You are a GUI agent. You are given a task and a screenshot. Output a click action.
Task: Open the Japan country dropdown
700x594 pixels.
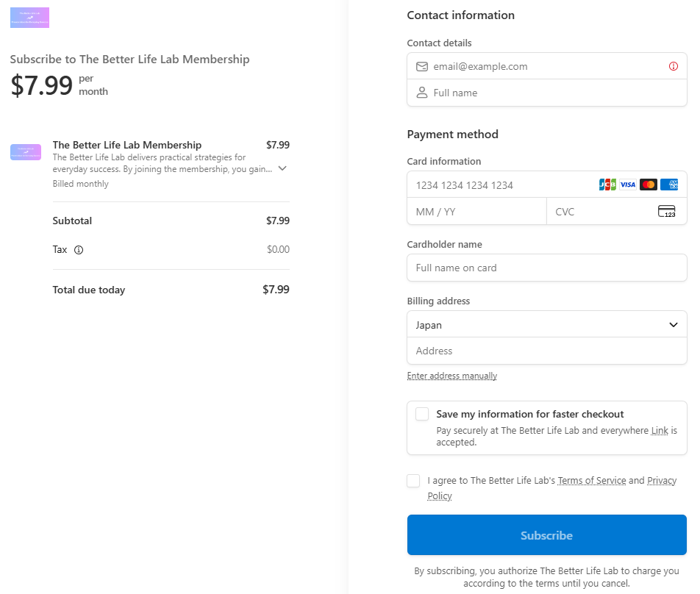point(546,325)
